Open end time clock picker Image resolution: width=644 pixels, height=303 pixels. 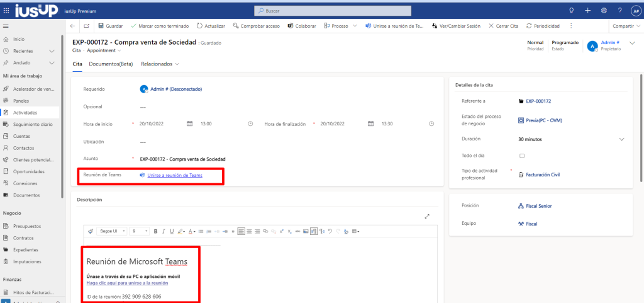pos(431,123)
